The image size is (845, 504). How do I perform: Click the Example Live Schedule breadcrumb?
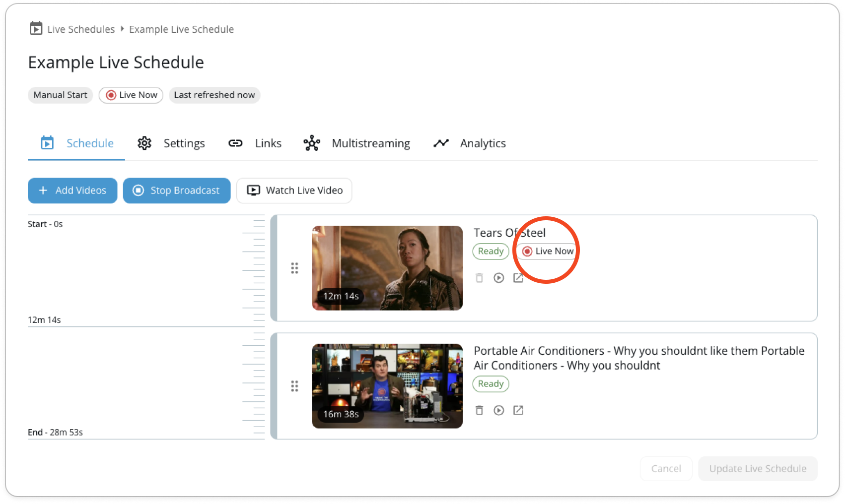coord(181,29)
